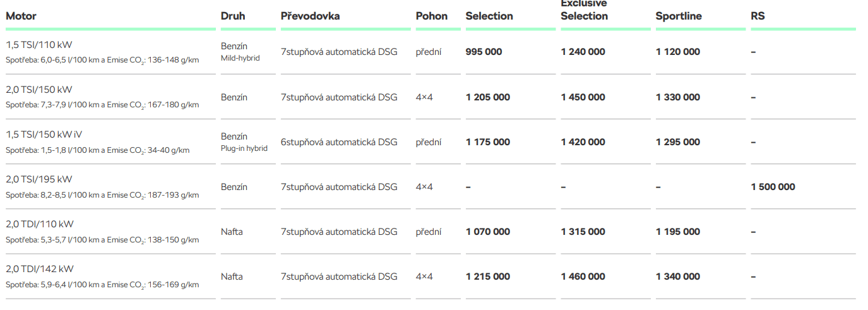Viewport: 868px width, 310px height.
Task: Click the "Exclusive Selection" column header
Action: (x=584, y=11)
